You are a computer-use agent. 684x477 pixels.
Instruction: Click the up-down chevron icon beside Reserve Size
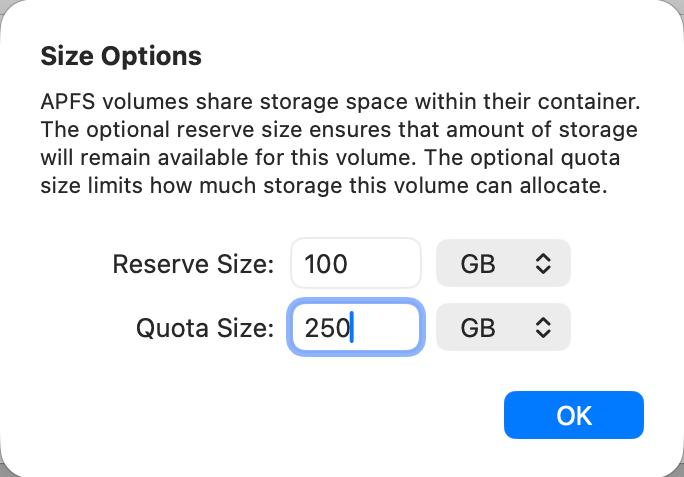(x=543, y=264)
